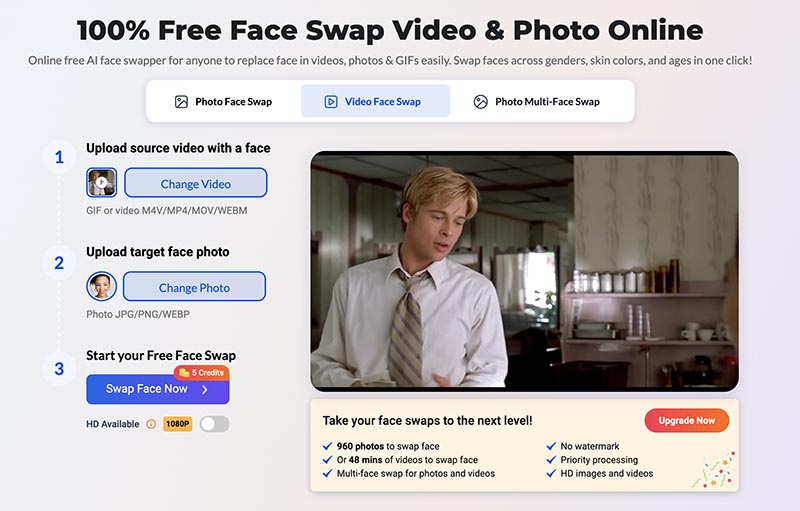Click the 1080P badge
Screen dimensions: 800x511
(x=178, y=424)
